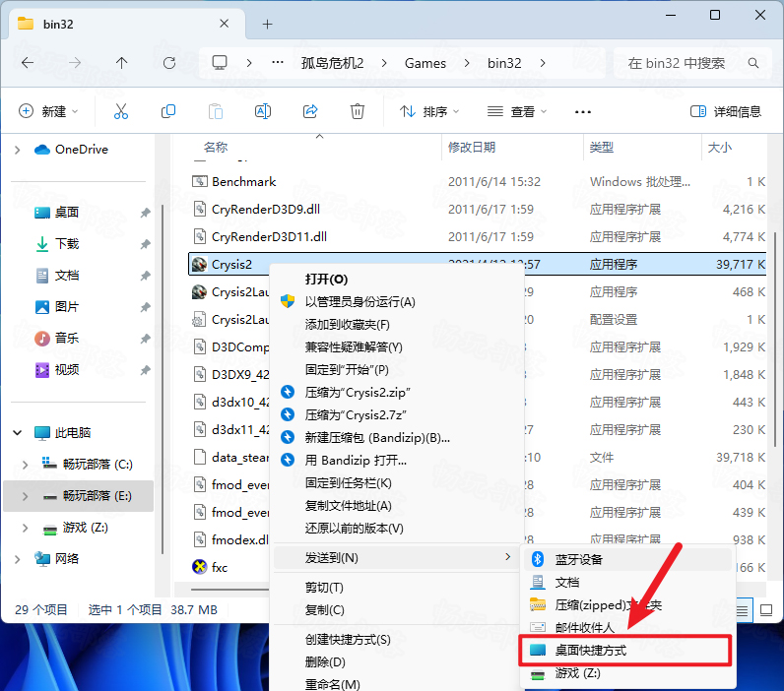This screenshot has width=784, height=691.
Task: Refresh the current folder
Action: 169,63
